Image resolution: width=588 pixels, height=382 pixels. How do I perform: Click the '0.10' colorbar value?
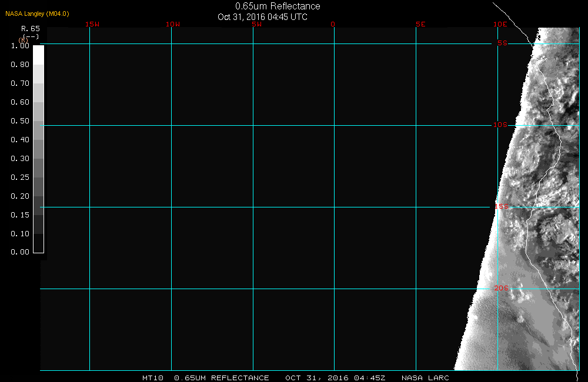(x=20, y=233)
